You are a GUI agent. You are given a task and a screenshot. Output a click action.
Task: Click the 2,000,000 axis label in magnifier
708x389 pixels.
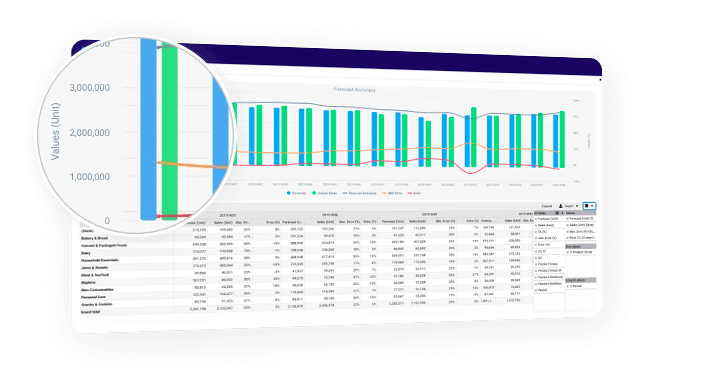89,133
